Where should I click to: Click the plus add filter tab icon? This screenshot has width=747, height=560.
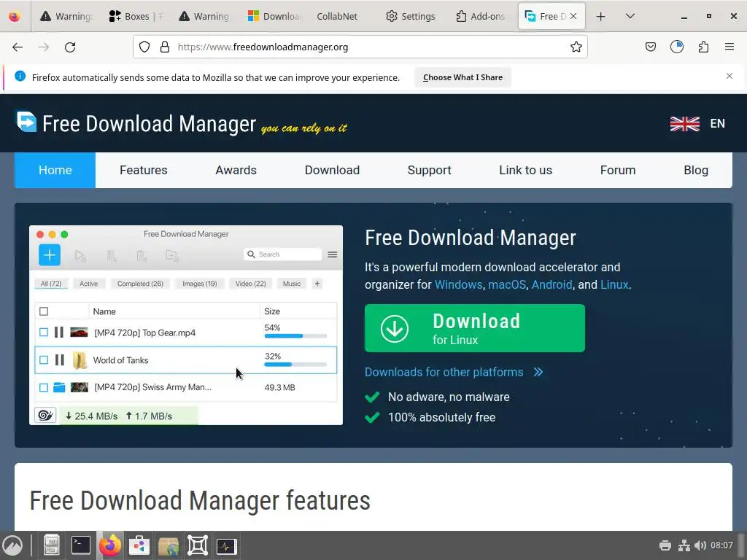coord(317,284)
